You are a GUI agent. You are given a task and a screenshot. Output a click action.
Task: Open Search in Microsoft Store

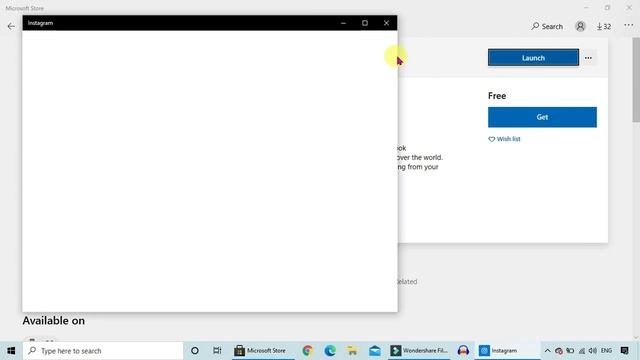[547, 27]
